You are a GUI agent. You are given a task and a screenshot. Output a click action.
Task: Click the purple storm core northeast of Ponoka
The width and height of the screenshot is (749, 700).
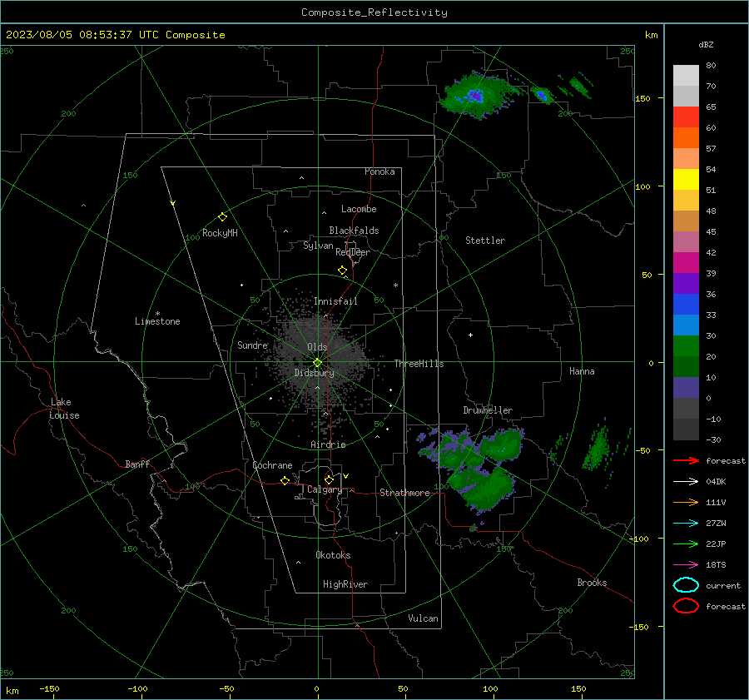[x=475, y=96]
